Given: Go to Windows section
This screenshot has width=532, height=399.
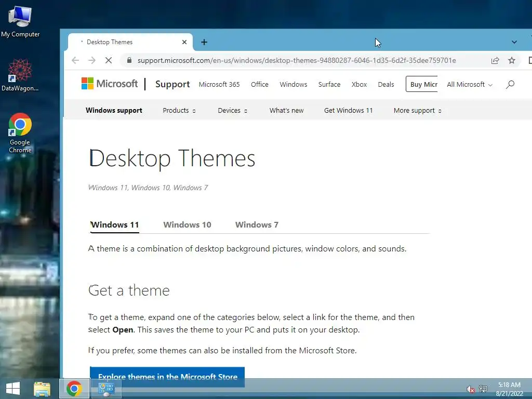Looking at the screenshot, I should 293,85.
